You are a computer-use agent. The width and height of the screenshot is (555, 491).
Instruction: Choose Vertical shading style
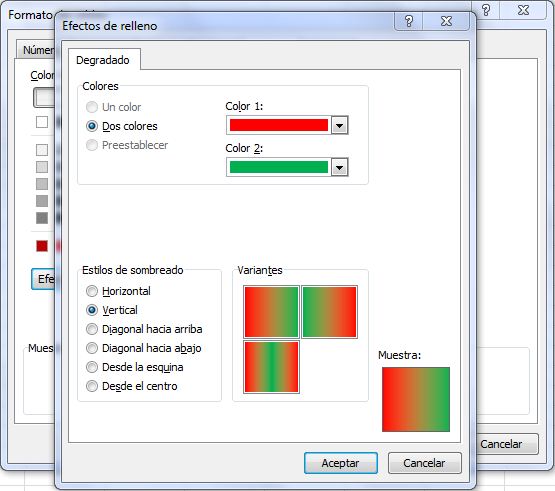click(92, 310)
